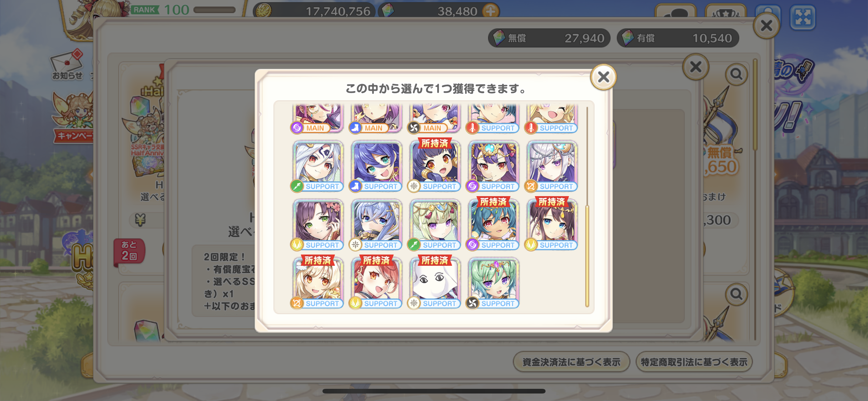Click the fullscreen expand icon at top right

[x=802, y=17]
